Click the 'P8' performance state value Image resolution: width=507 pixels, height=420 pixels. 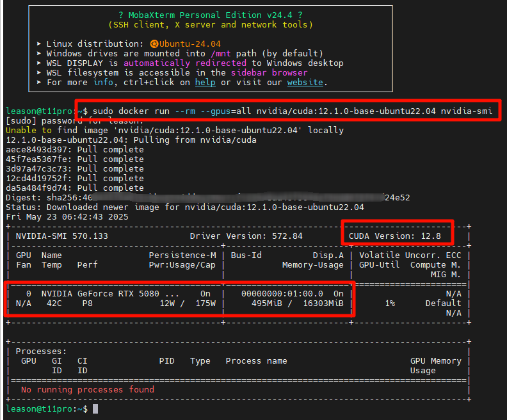(x=87, y=303)
